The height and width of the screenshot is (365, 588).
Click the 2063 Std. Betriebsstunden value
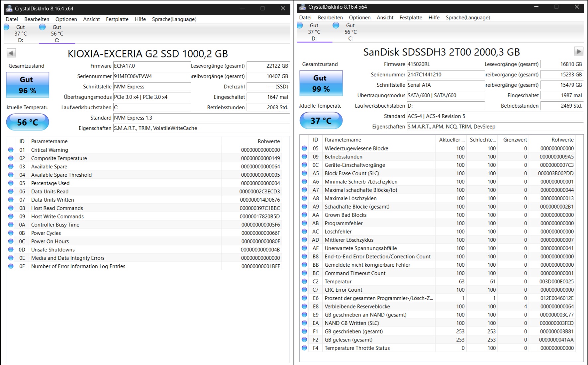pos(268,107)
